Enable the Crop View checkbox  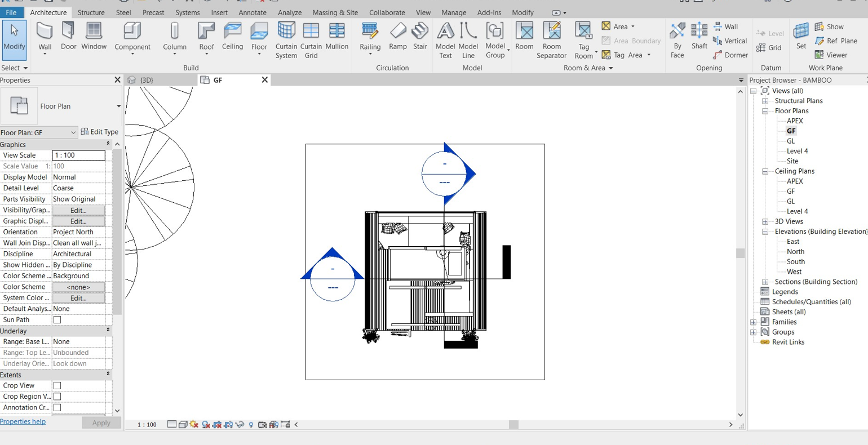click(57, 386)
